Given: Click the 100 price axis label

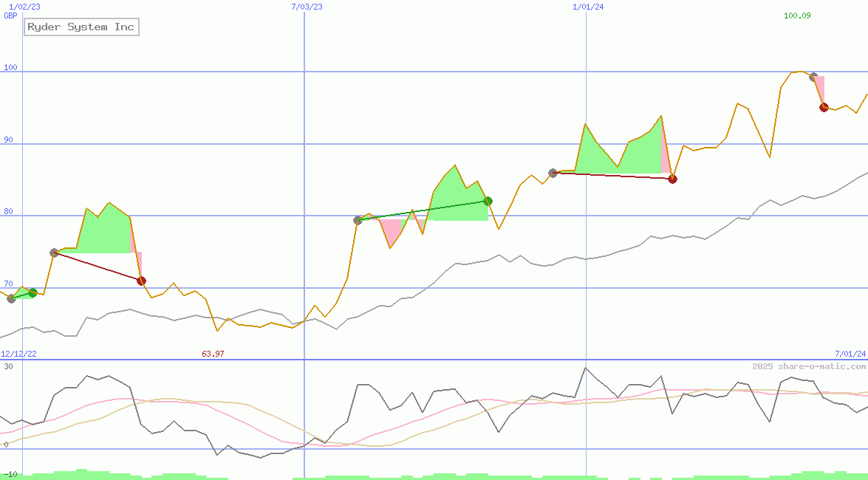Looking at the screenshot, I should [9, 68].
